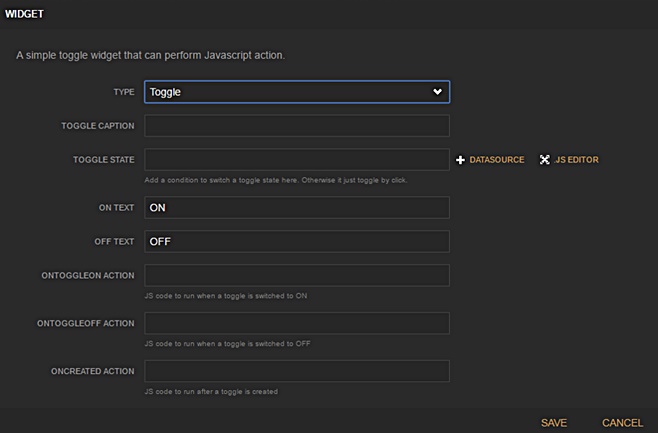Click the OnToggleOff Action input box
Image resolution: width=658 pixels, height=433 pixels.
[x=297, y=323]
